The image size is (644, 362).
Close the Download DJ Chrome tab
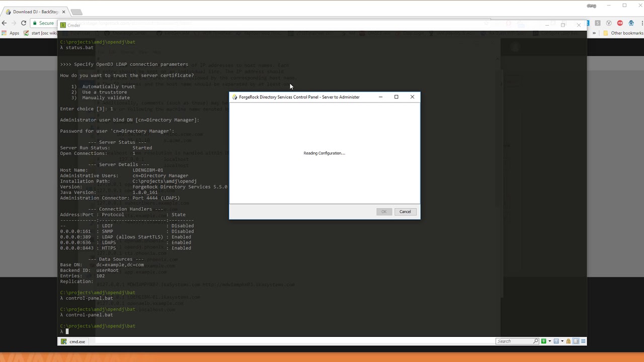63,12
